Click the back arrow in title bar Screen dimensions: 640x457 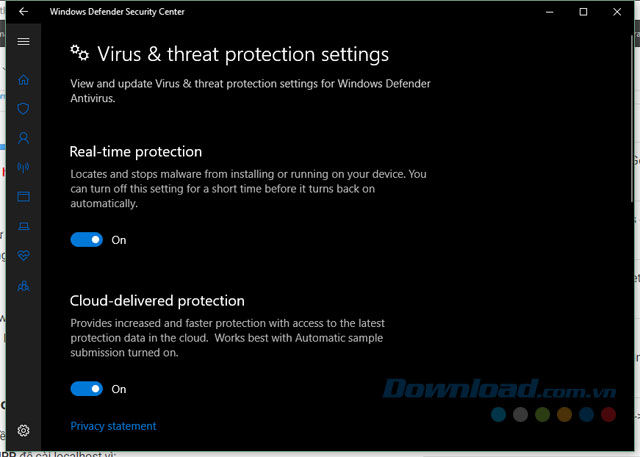point(24,12)
